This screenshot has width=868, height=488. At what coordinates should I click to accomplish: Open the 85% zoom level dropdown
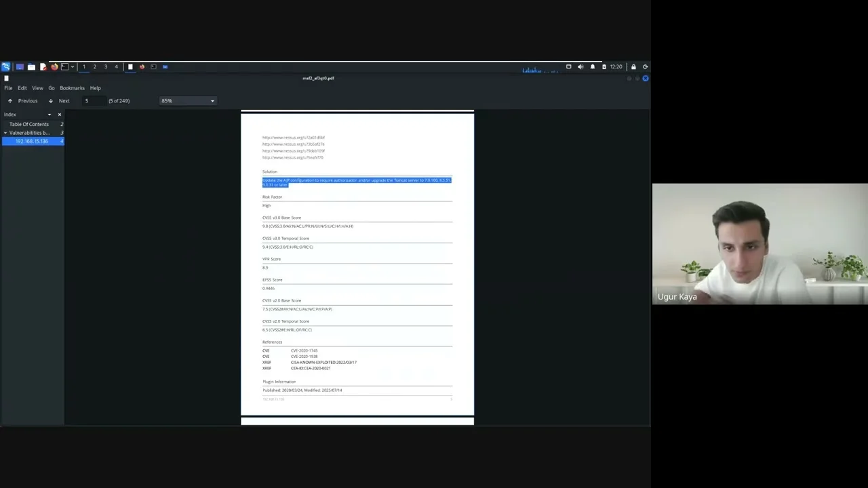tap(188, 101)
